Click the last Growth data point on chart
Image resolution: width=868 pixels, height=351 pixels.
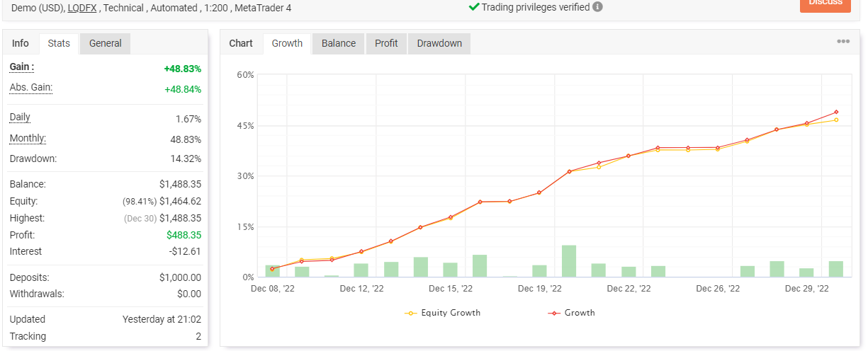click(836, 112)
